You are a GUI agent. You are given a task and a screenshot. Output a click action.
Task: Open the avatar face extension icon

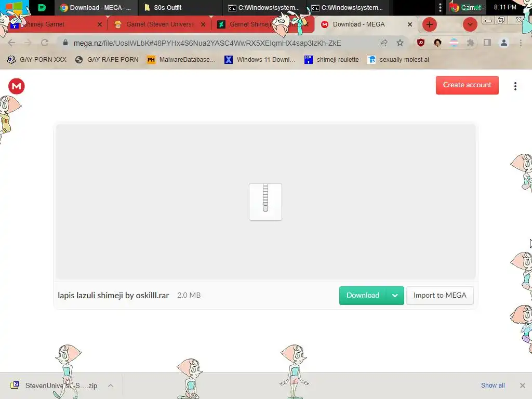[437, 43]
